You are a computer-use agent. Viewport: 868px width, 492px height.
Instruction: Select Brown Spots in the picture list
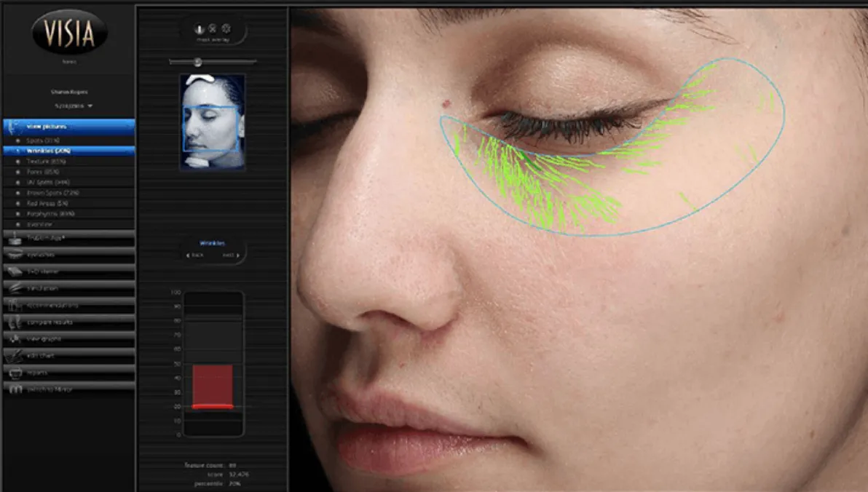(x=52, y=193)
